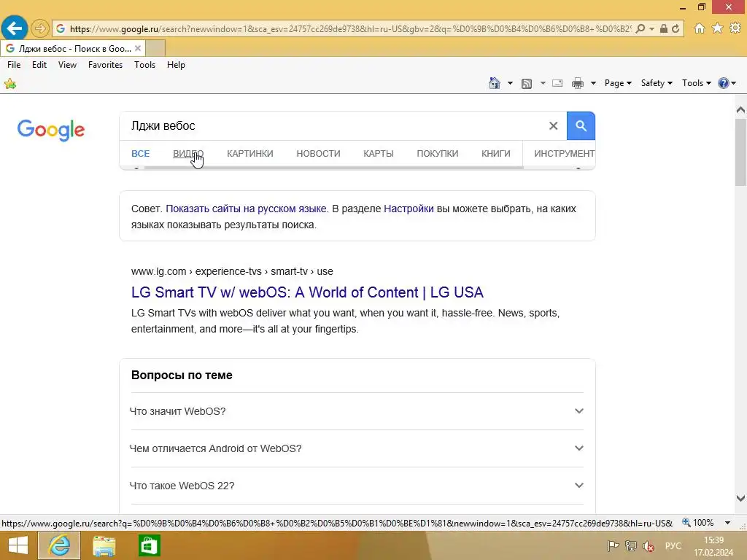Close the Лджи вебос browser tab
Viewport: 747px width, 560px height.
point(138,48)
